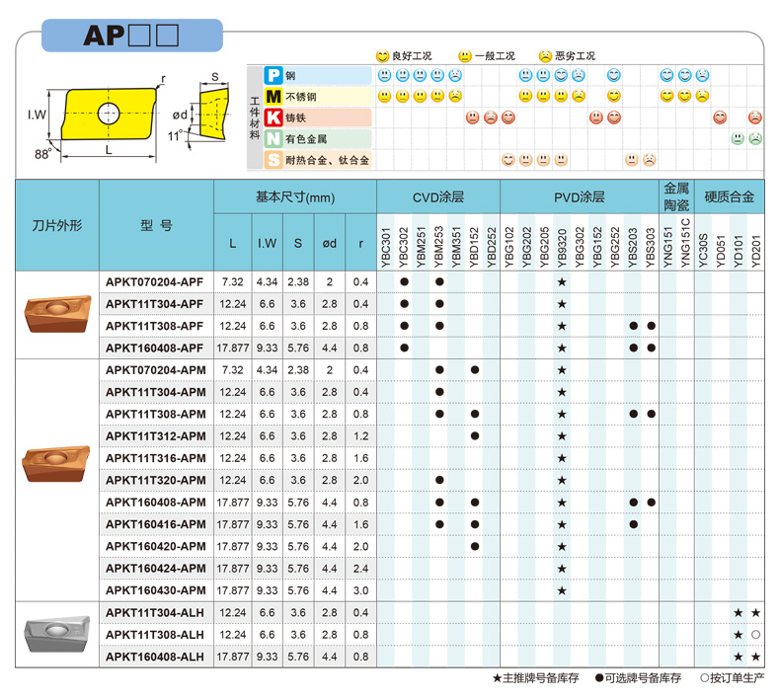Viewport: 780px width, 700px height.
Task: Select model APKT11T312-APM
Action: [x=156, y=435]
